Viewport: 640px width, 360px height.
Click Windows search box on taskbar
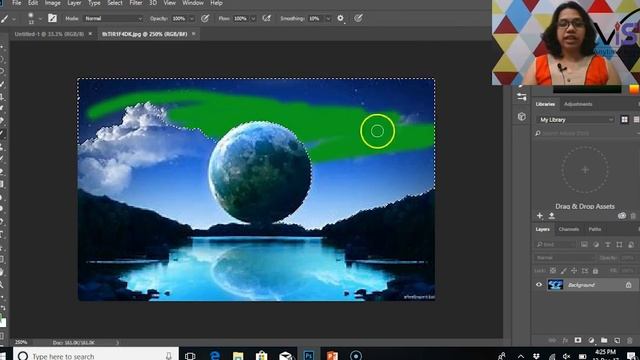tap(96, 356)
